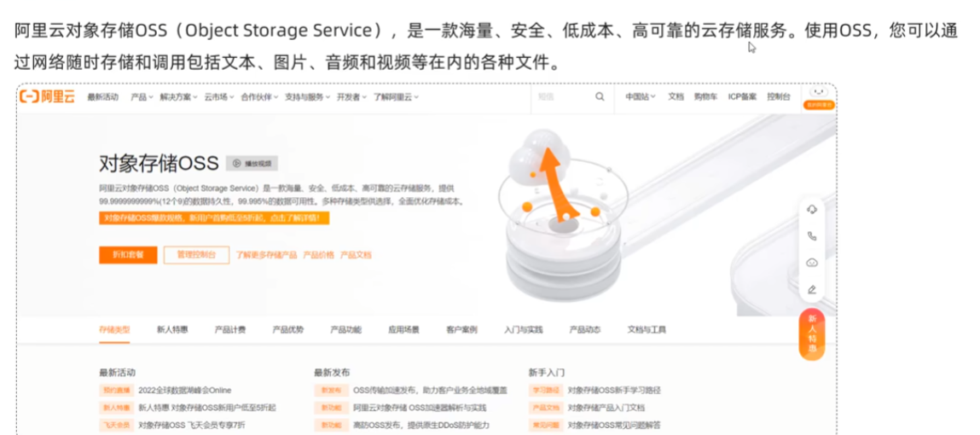Expand the 解决方案 dropdown menu
The width and height of the screenshot is (980, 435).
pos(179,97)
